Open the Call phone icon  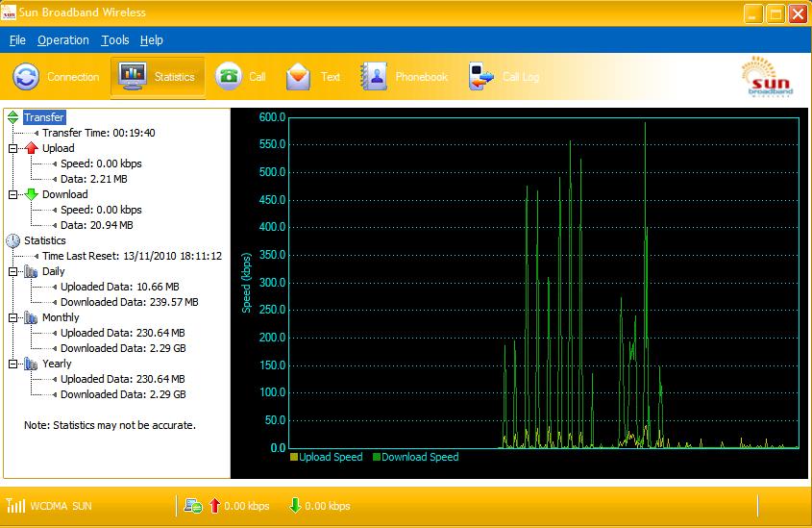[228, 76]
